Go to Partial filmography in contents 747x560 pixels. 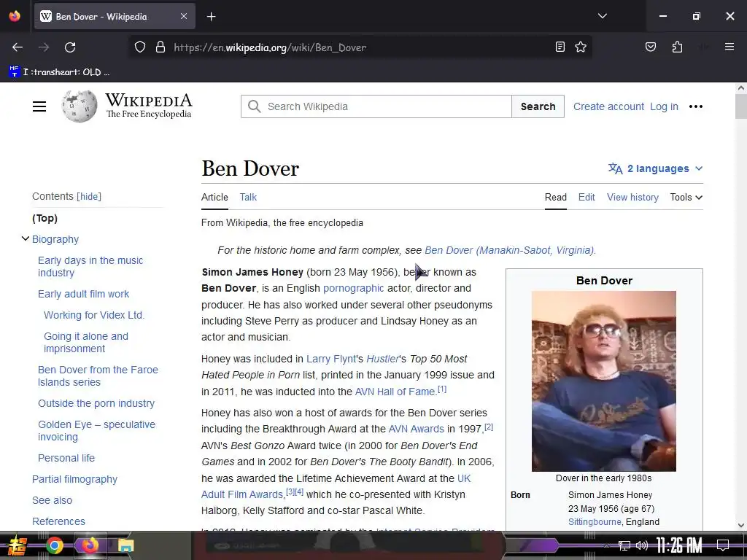(74, 479)
